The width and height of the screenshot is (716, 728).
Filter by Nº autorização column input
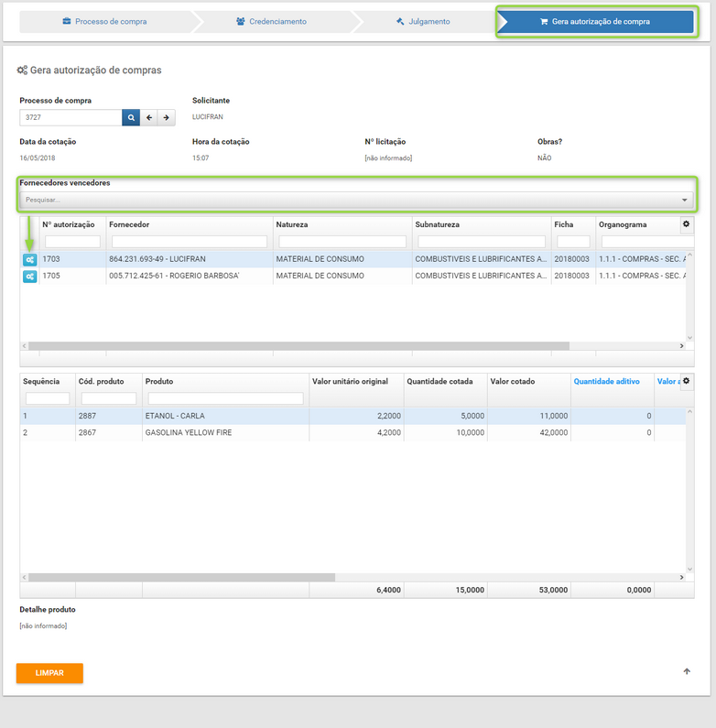coord(73,242)
